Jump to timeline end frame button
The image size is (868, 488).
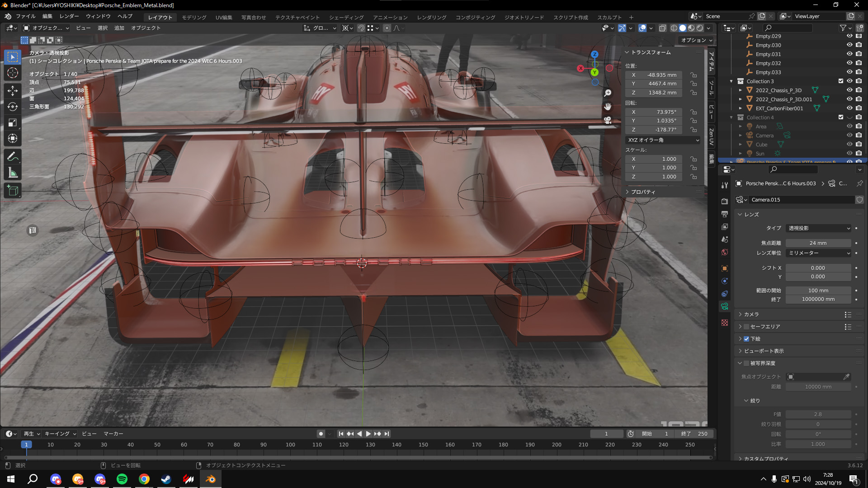coord(387,434)
